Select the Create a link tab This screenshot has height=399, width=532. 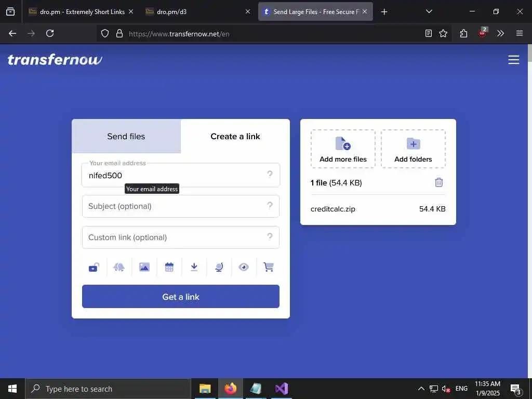click(235, 137)
